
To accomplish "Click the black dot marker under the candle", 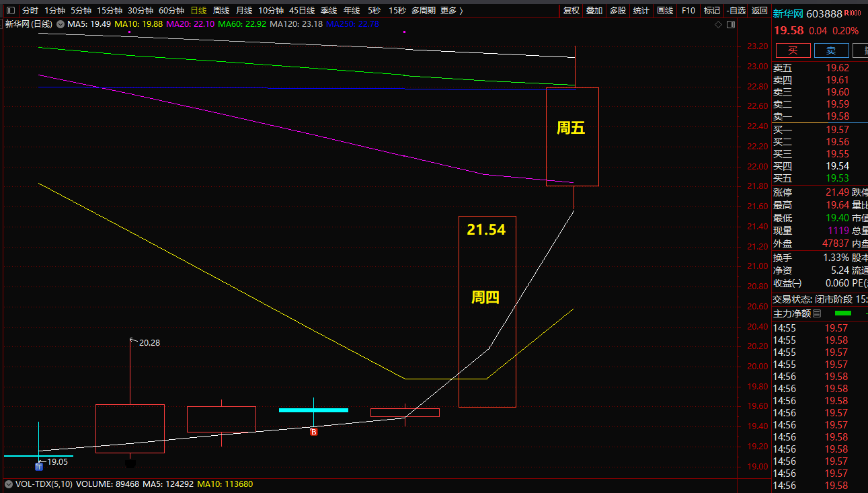I will tap(130, 463).
